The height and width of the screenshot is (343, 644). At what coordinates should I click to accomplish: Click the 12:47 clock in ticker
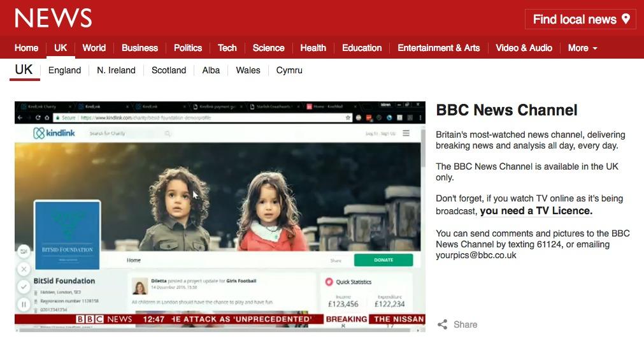(x=154, y=319)
